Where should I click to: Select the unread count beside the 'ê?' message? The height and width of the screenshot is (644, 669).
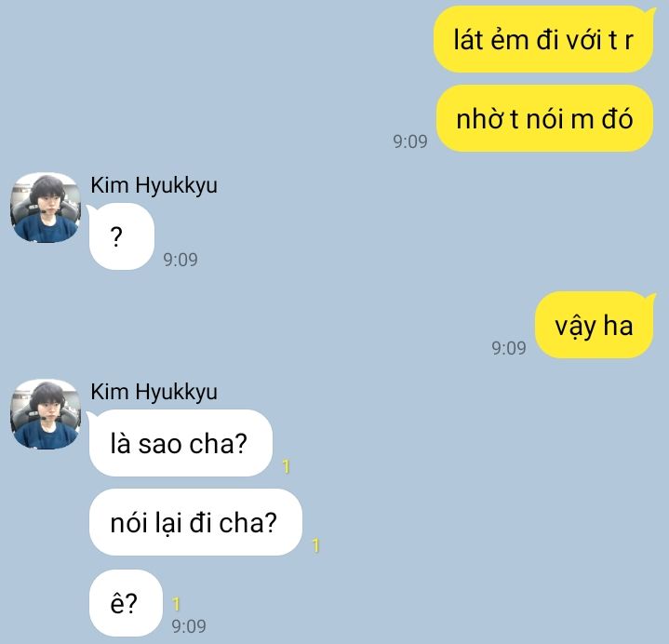[x=176, y=604]
